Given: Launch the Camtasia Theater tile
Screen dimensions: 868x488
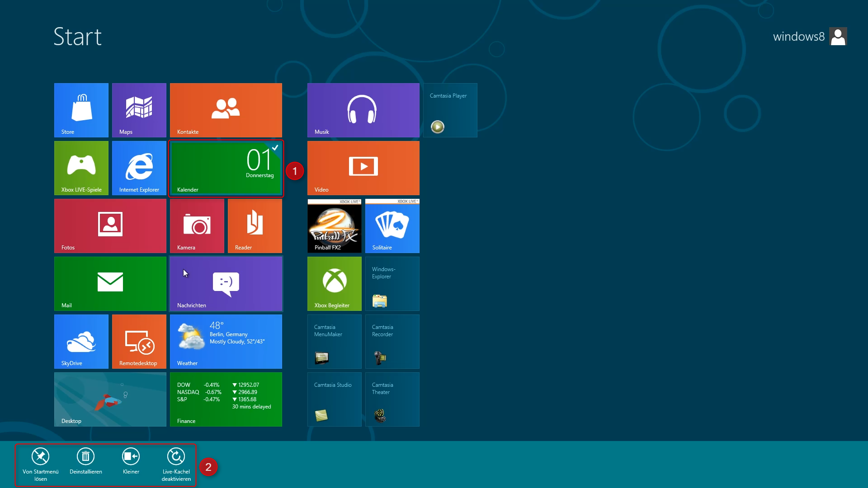Looking at the screenshot, I should pyautogui.click(x=392, y=399).
